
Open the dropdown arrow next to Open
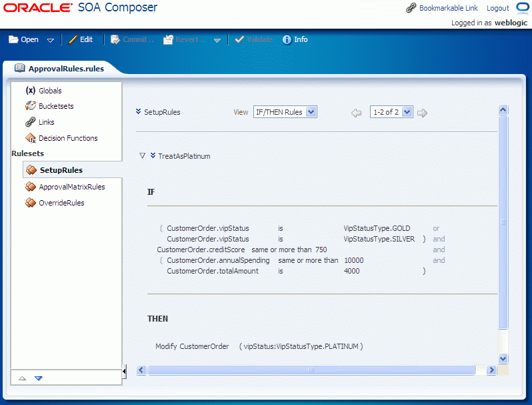51,41
